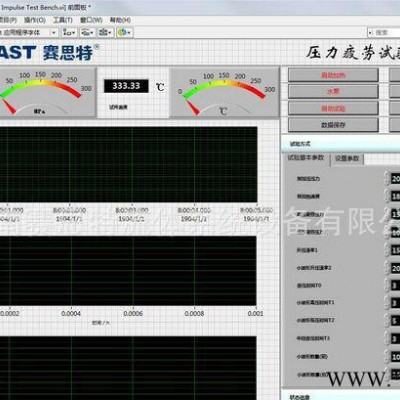The image size is (400, 400).
Task: Click the top red-labeled start button
Action: click(x=333, y=75)
